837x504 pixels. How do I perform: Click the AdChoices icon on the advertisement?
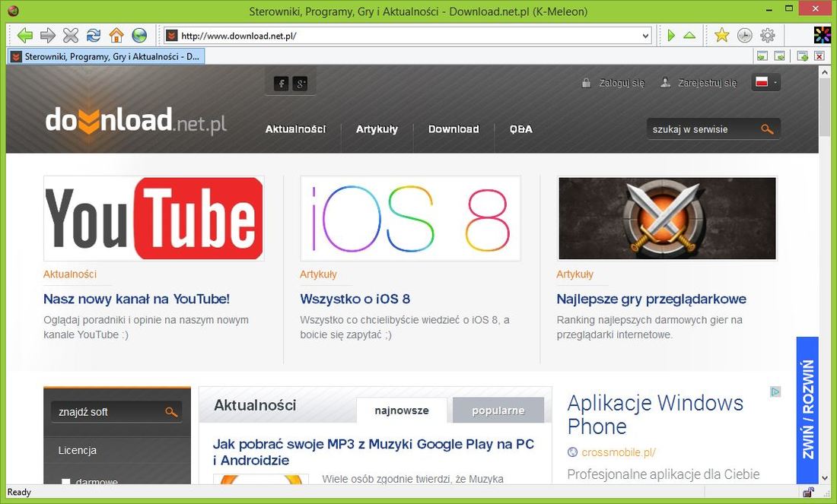tap(775, 392)
